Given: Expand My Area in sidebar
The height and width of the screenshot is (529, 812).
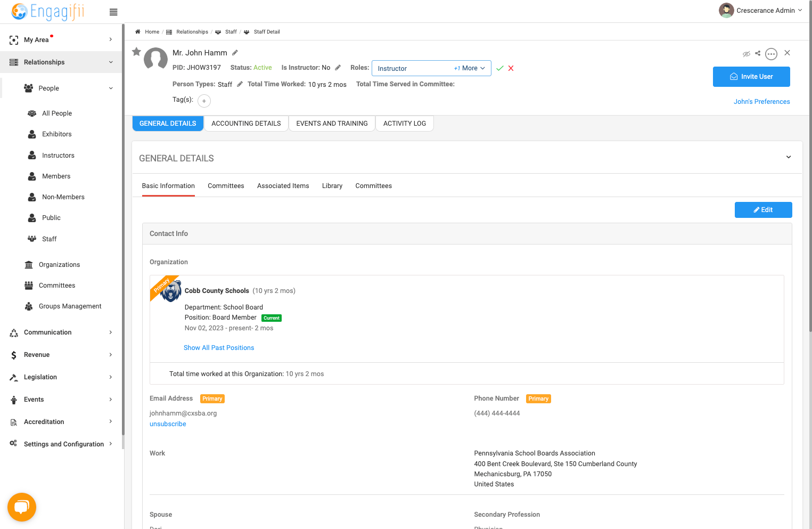Looking at the screenshot, I should click(61, 40).
